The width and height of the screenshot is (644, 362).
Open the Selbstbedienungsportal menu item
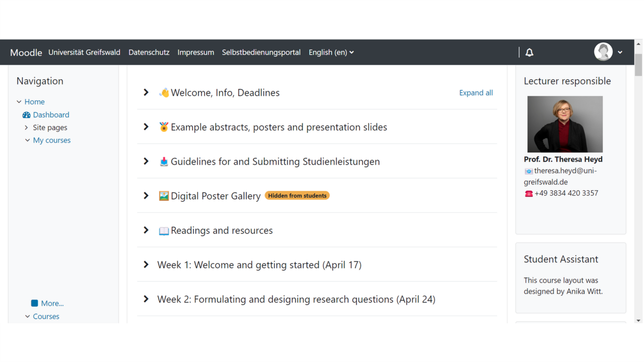click(x=261, y=53)
